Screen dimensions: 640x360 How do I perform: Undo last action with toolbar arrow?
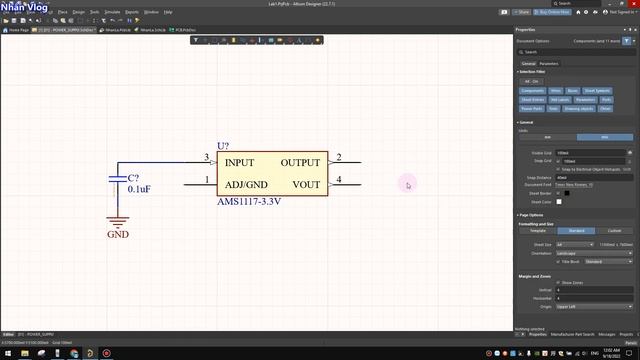pos(112,21)
